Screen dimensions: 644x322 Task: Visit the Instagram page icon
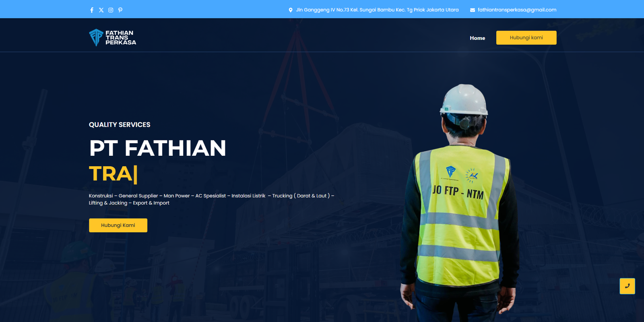coord(111,10)
